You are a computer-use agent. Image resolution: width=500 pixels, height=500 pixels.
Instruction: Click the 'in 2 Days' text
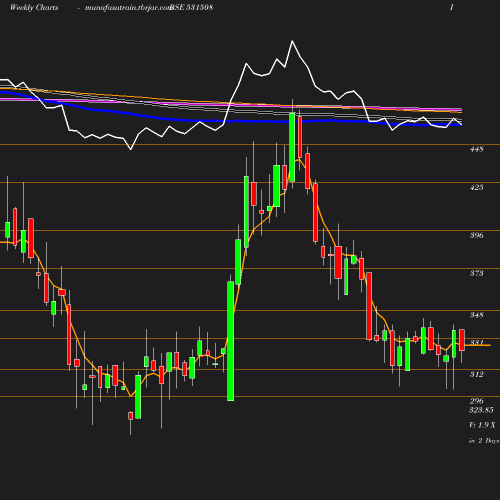[x=484, y=441]
